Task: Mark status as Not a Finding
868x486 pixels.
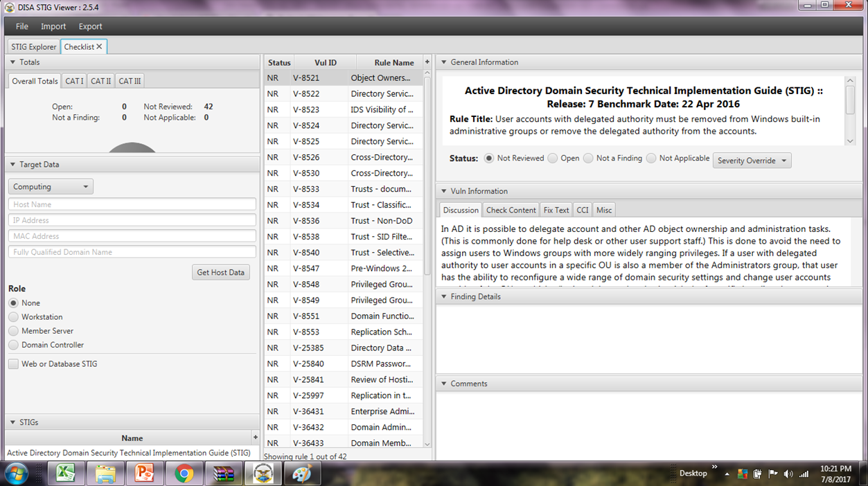Action: pos(588,158)
